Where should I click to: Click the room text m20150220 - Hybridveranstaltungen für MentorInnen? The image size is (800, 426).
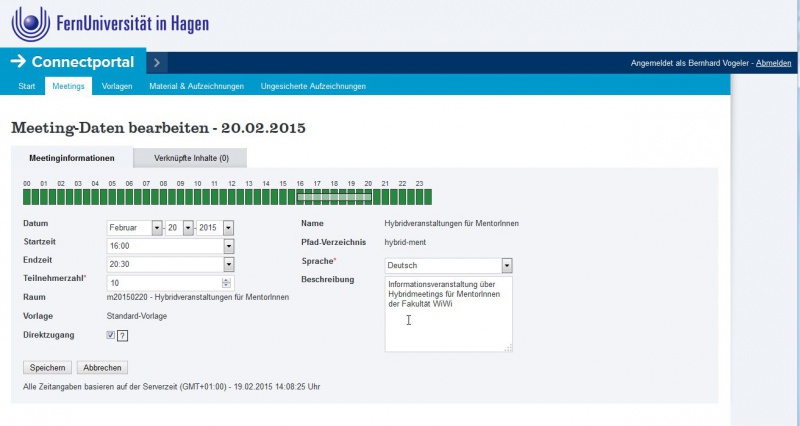point(198,297)
